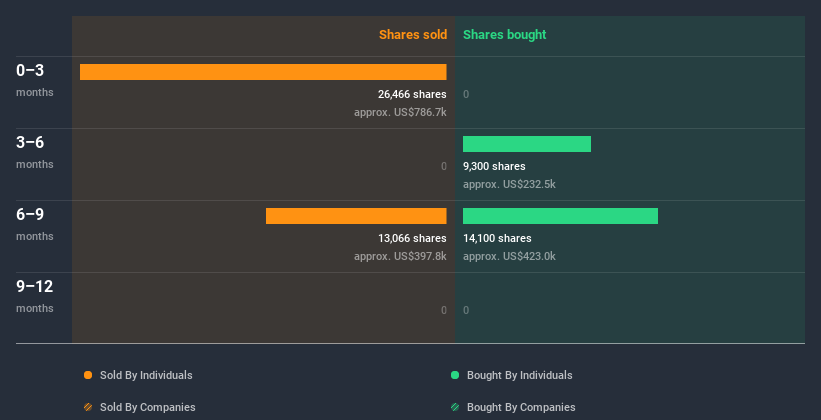
Task: Click the green Bought By Individuals legend dot
Action: (x=455, y=375)
